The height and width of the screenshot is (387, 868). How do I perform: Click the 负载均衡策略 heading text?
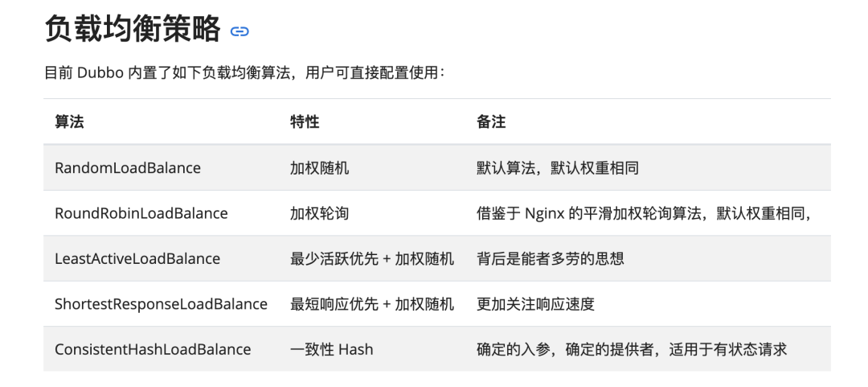tap(133, 30)
